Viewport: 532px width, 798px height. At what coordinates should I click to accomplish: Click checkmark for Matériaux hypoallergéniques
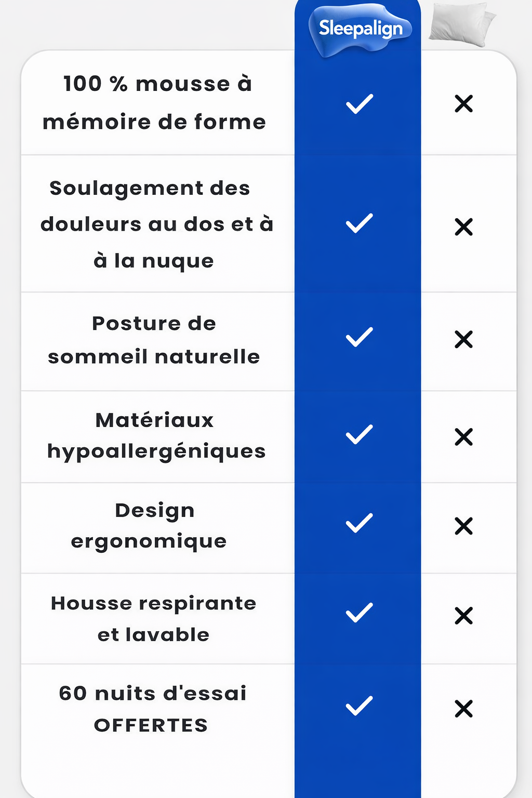(360, 435)
